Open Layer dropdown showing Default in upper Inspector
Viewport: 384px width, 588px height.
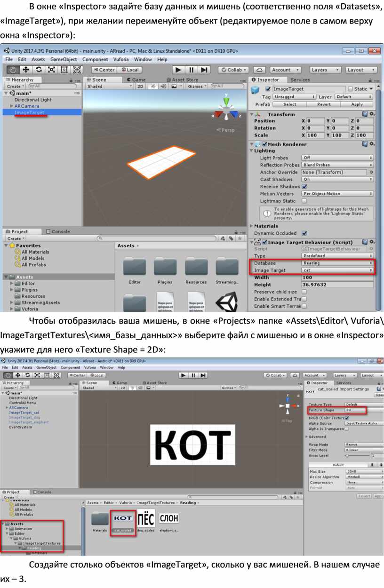click(x=353, y=97)
